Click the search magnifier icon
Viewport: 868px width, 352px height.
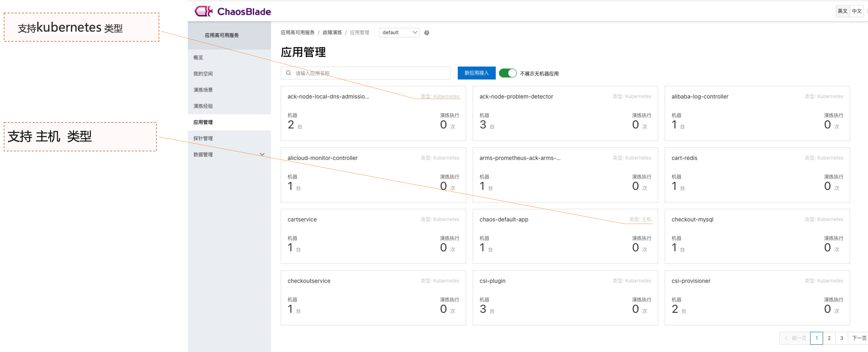pos(288,73)
